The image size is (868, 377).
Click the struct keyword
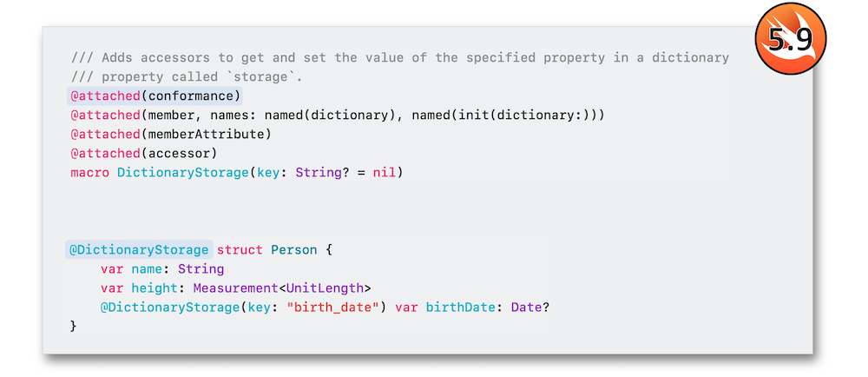240,249
